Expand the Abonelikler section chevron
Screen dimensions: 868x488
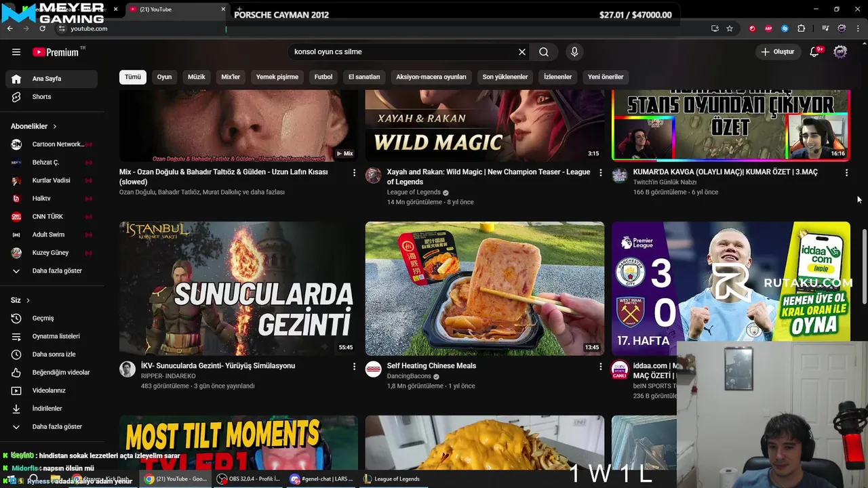[x=54, y=127]
